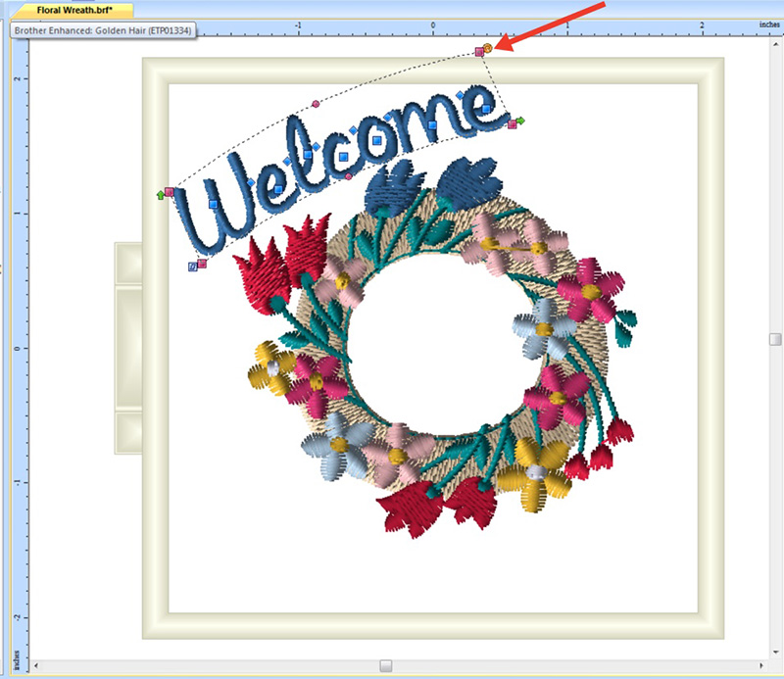Click the horizontal scrollbar thumb
Viewport: 784px width, 679px height.
click(386, 667)
